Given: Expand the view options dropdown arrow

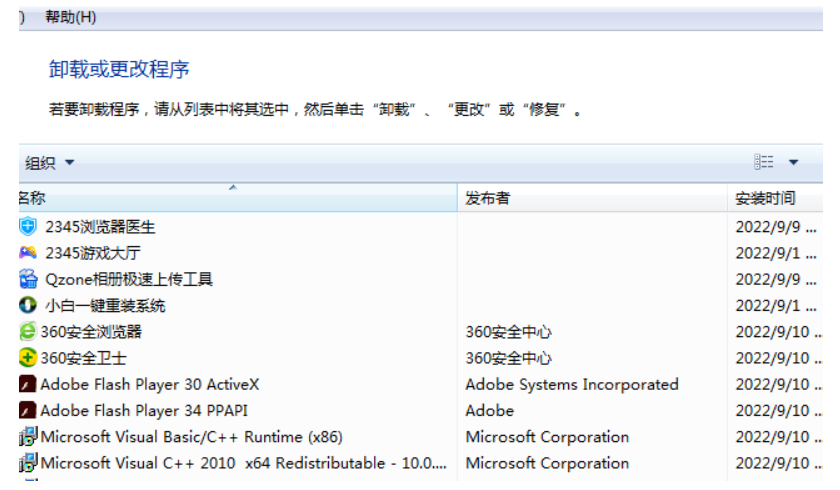Looking at the screenshot, I should point(794,163).
